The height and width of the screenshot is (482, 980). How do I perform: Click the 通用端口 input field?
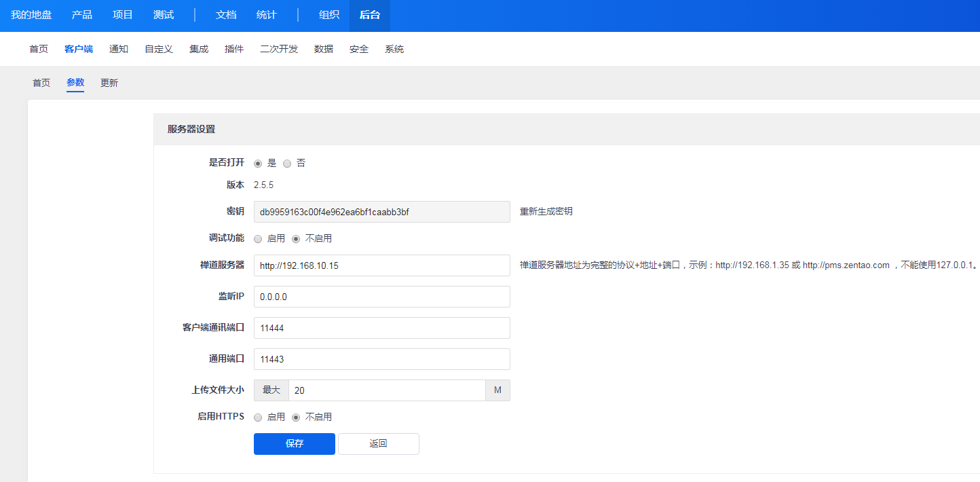coord(381,359)
